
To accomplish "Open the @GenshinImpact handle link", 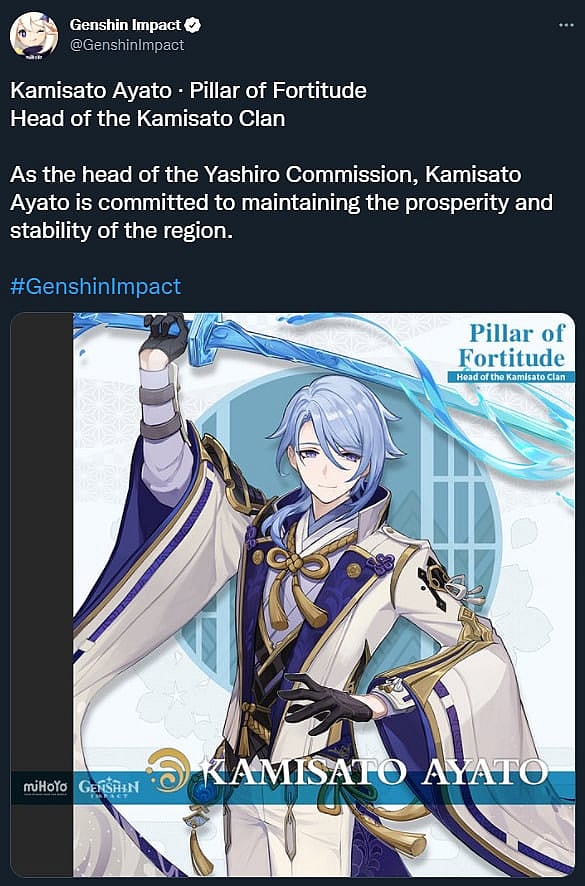I will (x=127, y=45).
